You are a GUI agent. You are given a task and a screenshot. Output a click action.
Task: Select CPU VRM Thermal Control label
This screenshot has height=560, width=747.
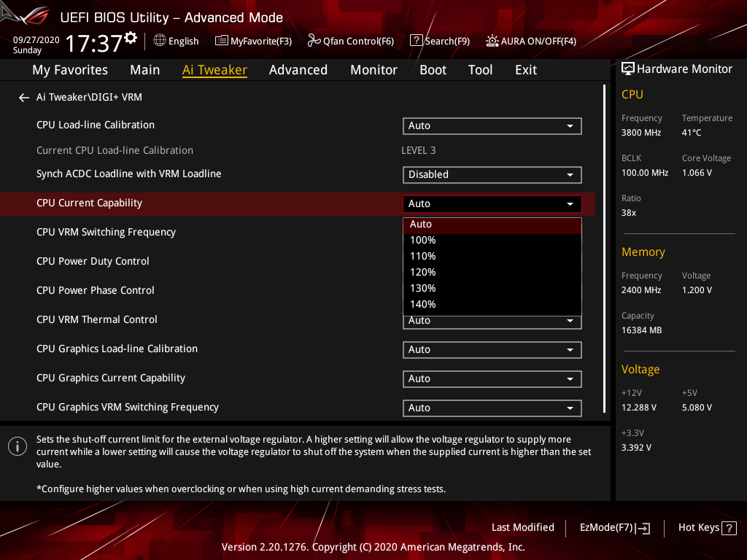(x=97, y=319)
